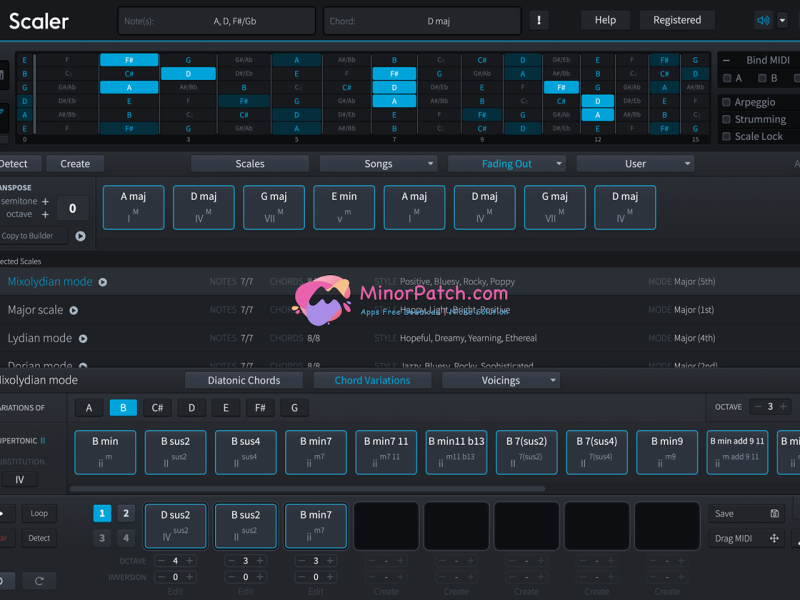Select the E min chord card
800x600 pixels.
(x=344, y=208)
